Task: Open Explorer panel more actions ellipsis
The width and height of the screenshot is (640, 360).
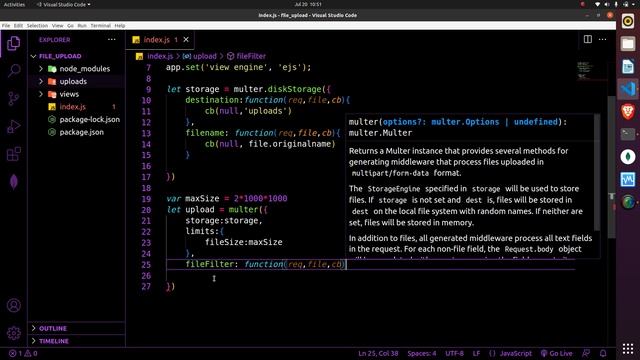Action: 111,40
